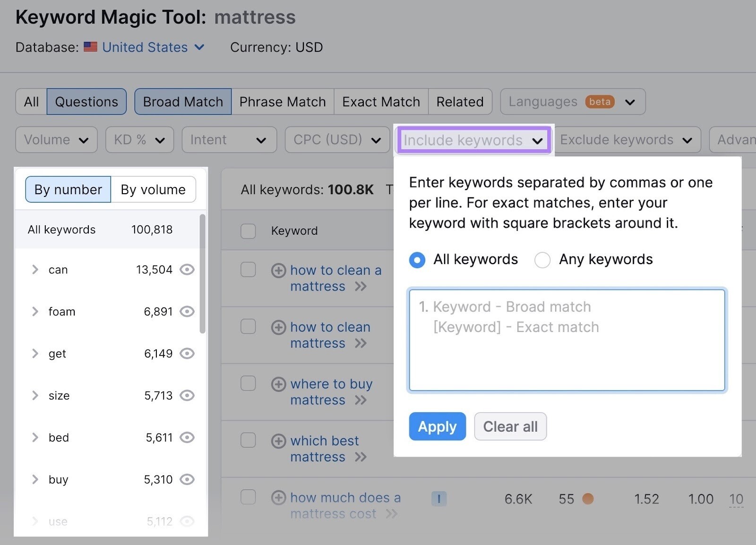756x545 pixels.
Task: Toggle eye icon for 'bed' group
Action: point(187,437)
